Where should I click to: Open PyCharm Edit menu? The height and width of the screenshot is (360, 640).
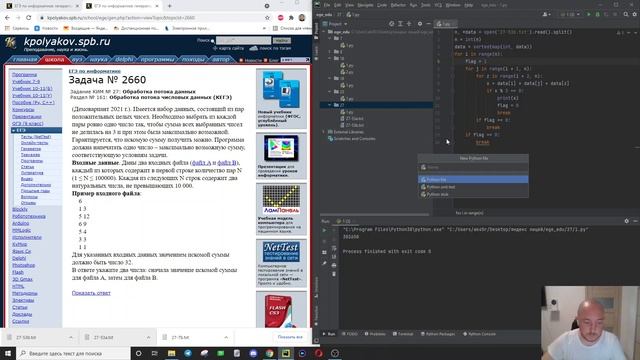pyautogui.click(x=337, y=5)
